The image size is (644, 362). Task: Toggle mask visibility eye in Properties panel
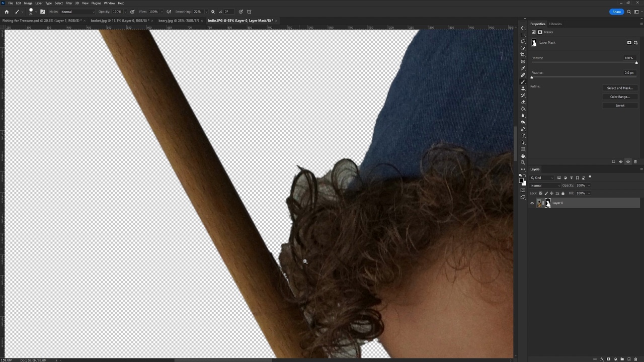(628, 162)
